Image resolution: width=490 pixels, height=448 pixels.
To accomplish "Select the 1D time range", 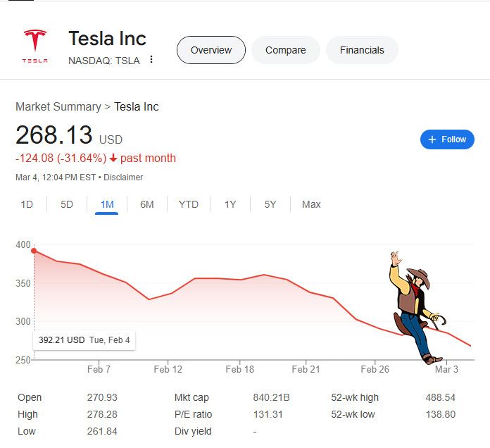I will pyautogui.click(x=27, y=204).
